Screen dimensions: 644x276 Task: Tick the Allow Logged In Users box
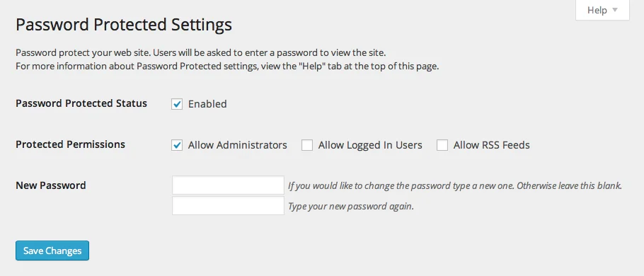point(307,145)
